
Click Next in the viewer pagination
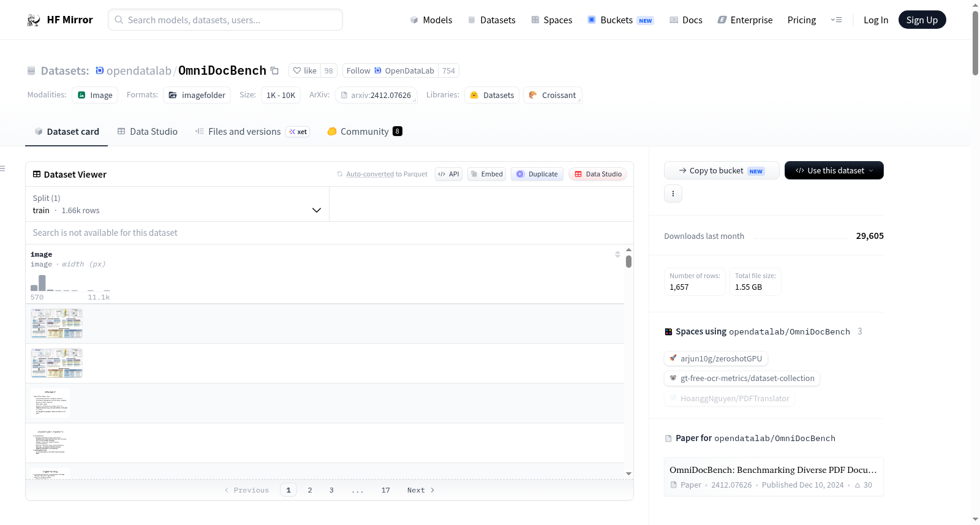click(x=421, y=490)
